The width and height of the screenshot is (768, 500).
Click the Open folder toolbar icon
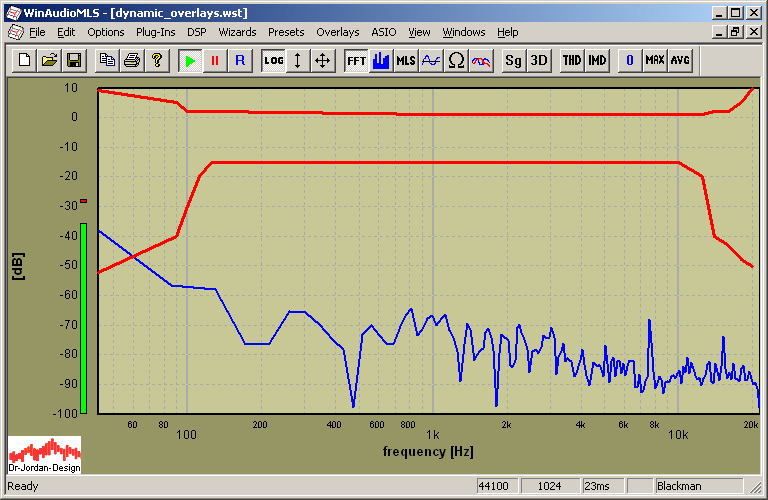click(x=49, y=60)
